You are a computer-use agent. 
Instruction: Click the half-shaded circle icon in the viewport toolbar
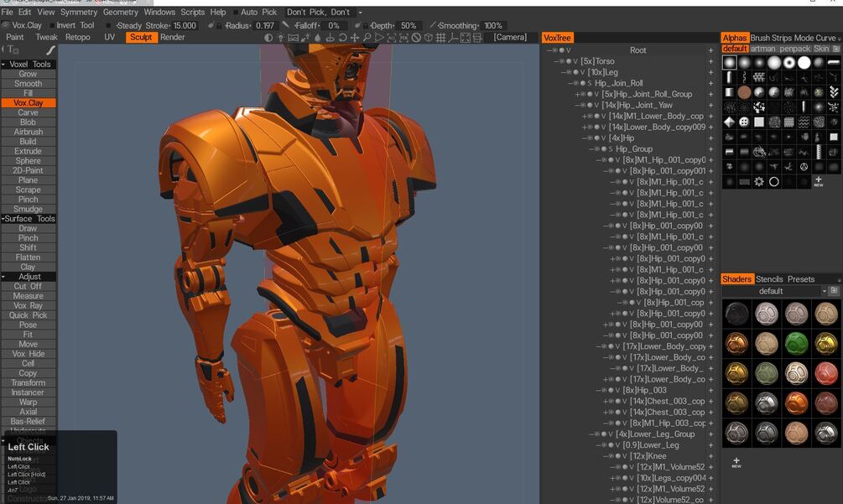click(268, 38)
